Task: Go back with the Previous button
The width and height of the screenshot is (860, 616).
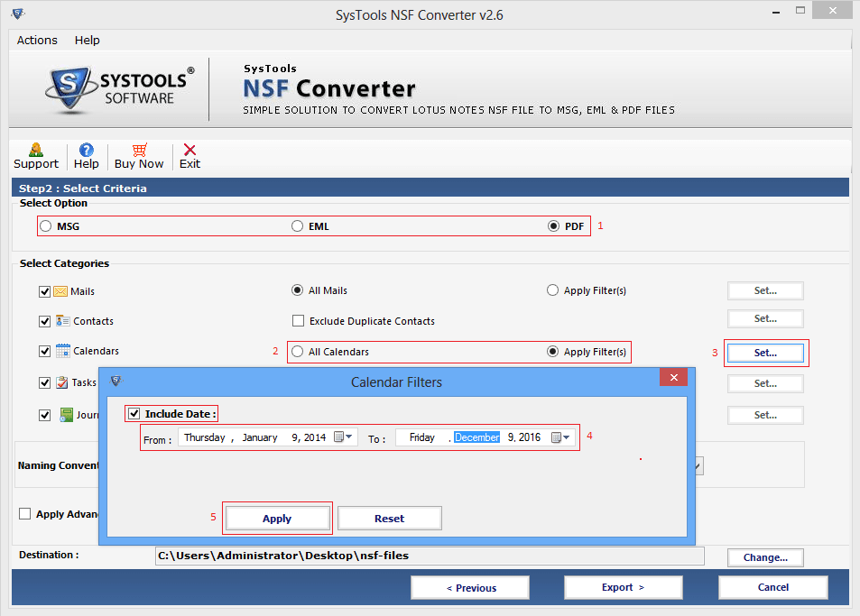Action: click(x=470, y=587)
